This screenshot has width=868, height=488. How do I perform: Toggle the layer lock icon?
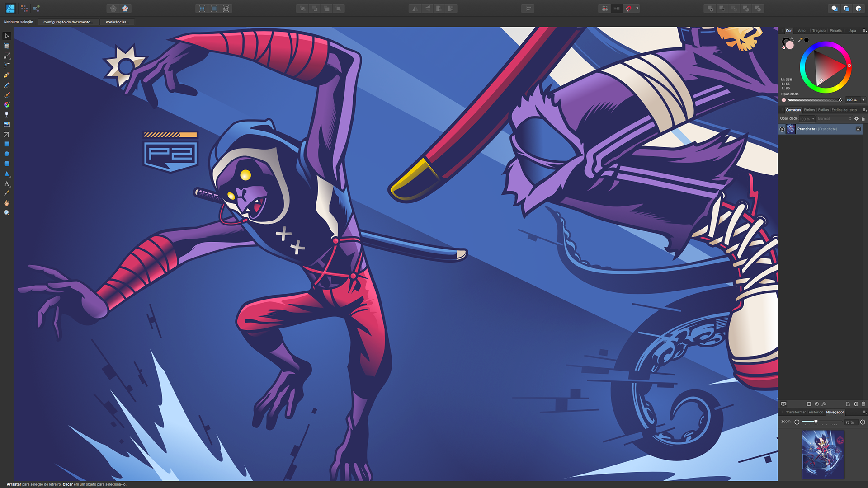[x=863, y=119]
